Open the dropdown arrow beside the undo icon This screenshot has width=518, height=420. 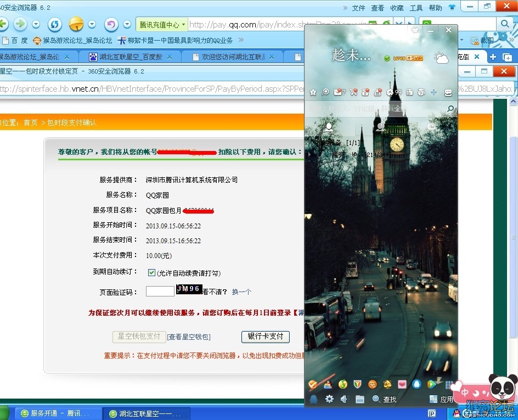pyautogui.click(x=127, y=24)
